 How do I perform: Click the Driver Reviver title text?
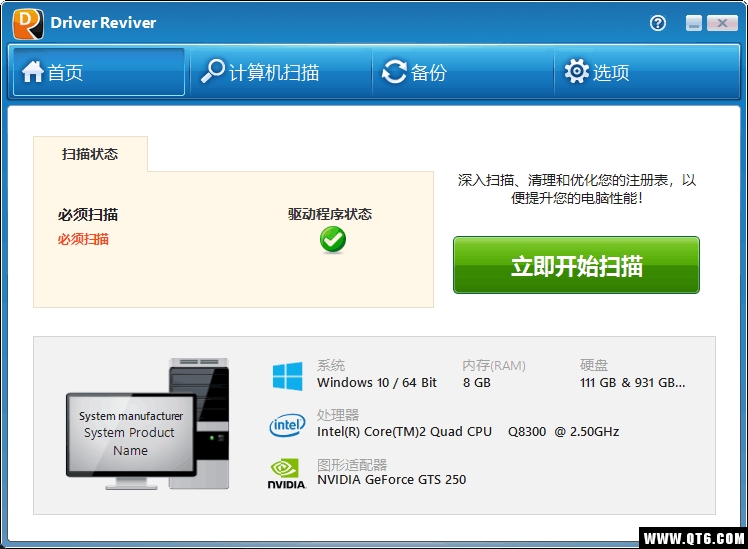(103, 23)
